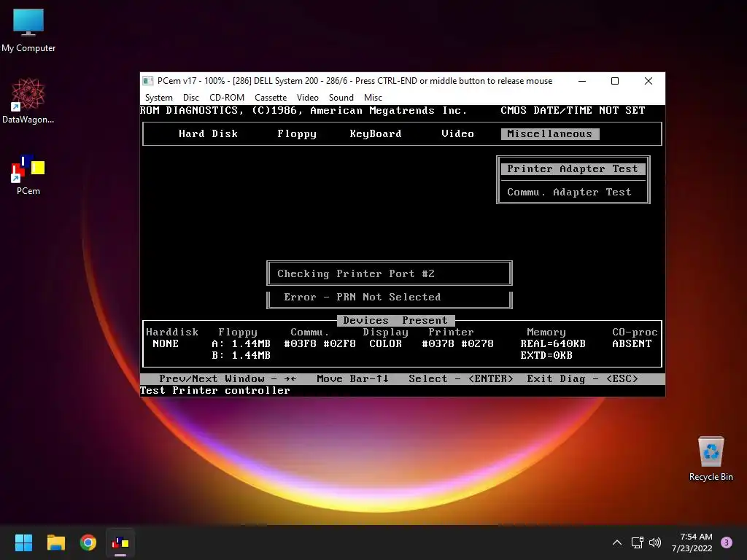Open the Cassette menu in PCem
Screen dimensions: 747x560
click(x=271, y=98)
